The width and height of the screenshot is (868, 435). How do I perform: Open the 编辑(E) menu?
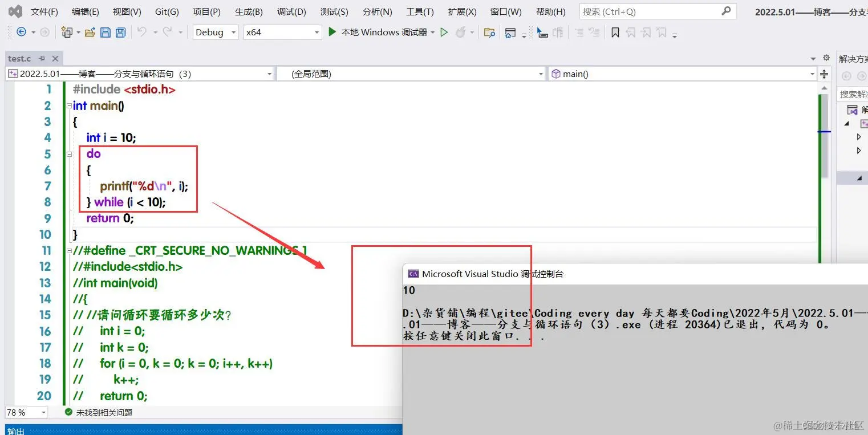tap(85, 11)
